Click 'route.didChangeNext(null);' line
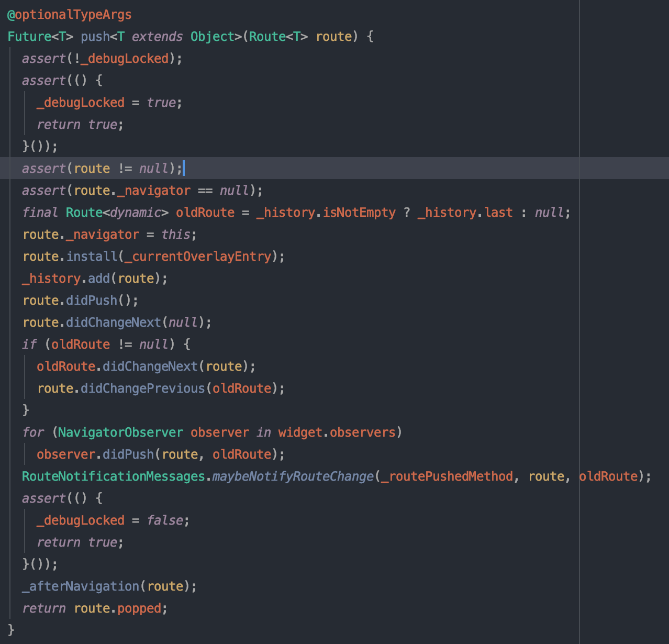 (x=117, y=323)
